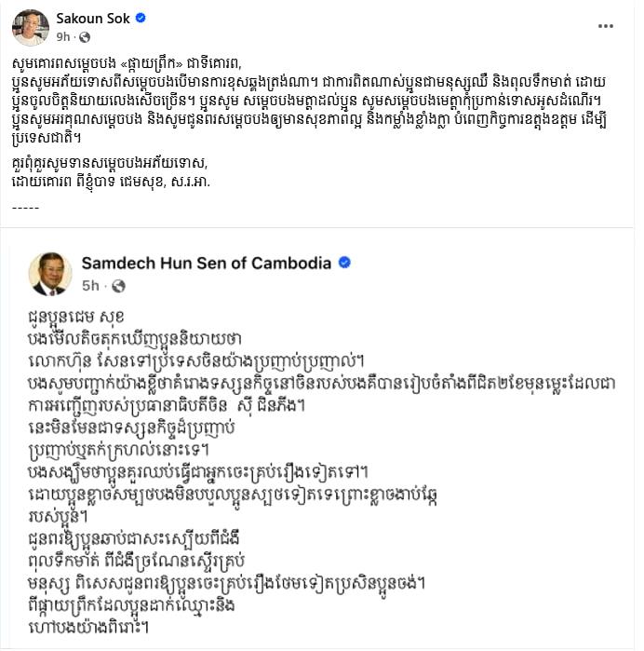This screenshot has height=651, width=644.
Task: Click the signature line ending with ស.រ.អា.
Action: click(111, 182)
